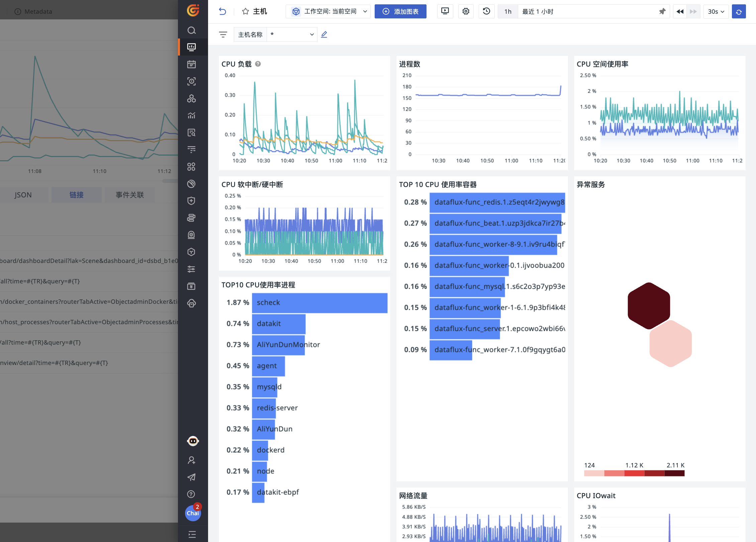Viewport: 756px width, 542px height.
Task: Click the blue refresh button
Action: point(739,11)
